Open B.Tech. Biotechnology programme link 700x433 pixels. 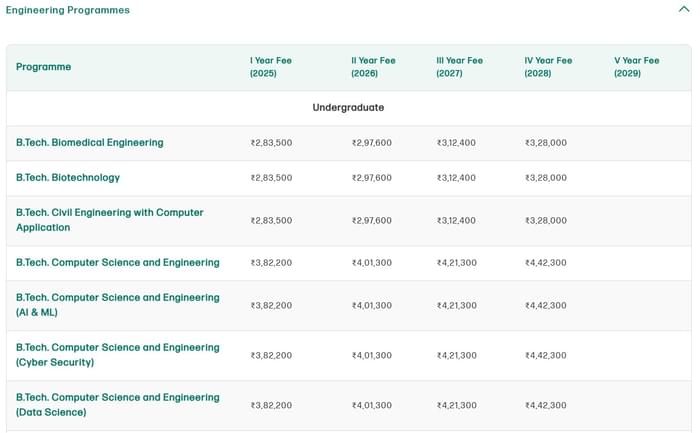[68, 178]
